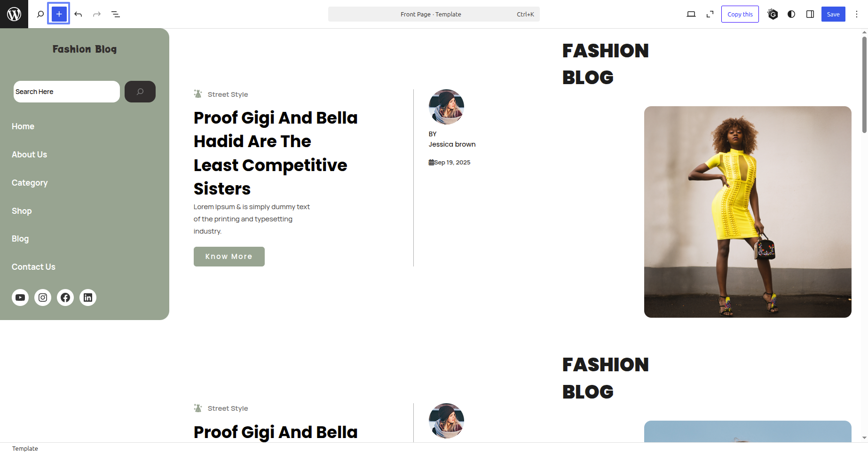Click the Instagram social icon
Viewport: 868px width, 454px height.
pos(43,297)
